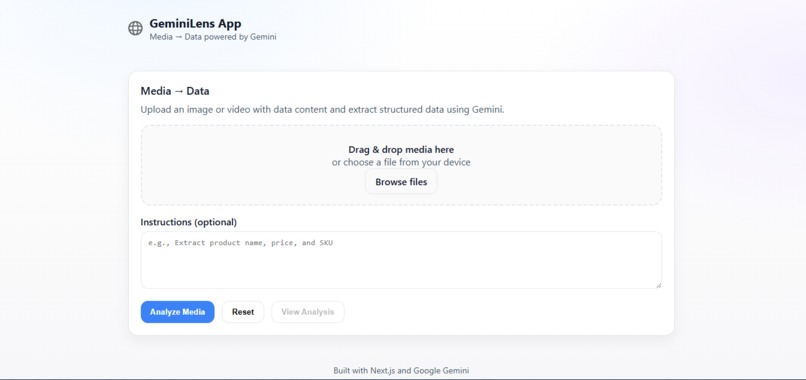Focus the Instructions text area

click(401, 260)
